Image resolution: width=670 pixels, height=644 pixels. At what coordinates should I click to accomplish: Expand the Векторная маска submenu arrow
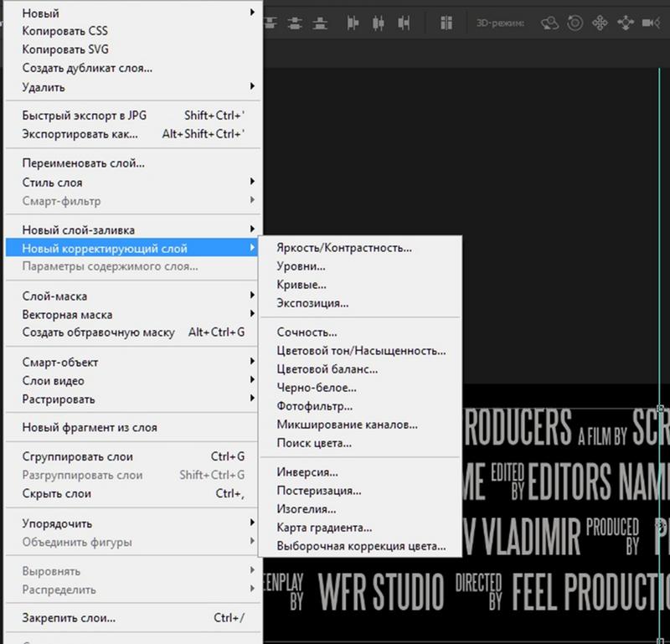pos(252,314)
